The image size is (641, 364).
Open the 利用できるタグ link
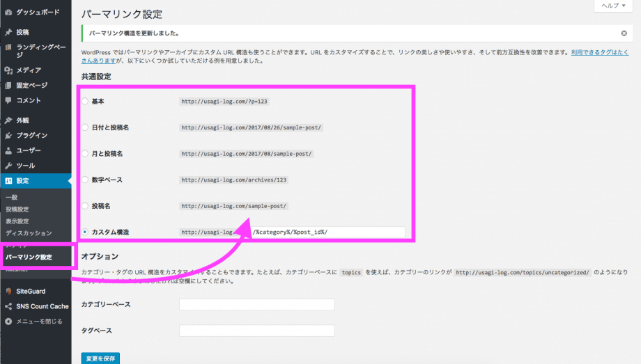[x=599, y=52]
